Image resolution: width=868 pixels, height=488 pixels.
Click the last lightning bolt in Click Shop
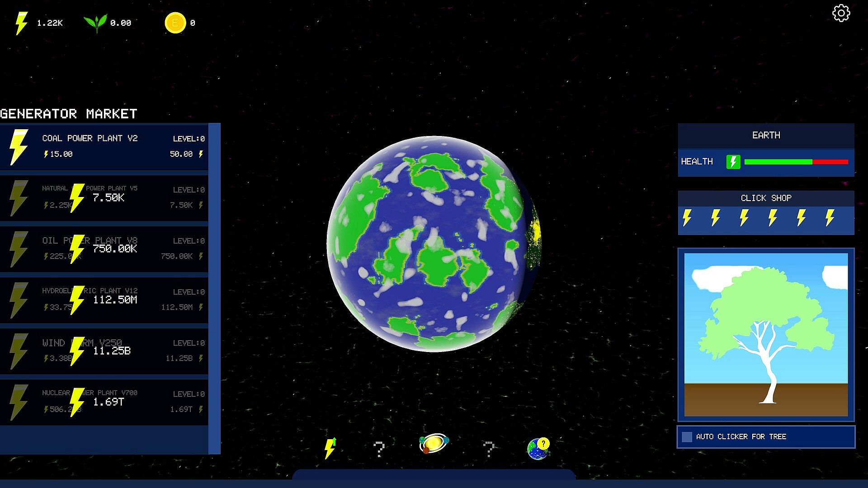tap(830, 218)
